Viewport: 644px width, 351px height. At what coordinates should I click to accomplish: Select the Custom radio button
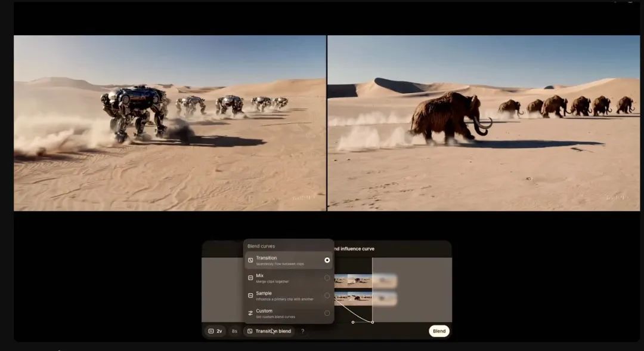tap(327, 313)
